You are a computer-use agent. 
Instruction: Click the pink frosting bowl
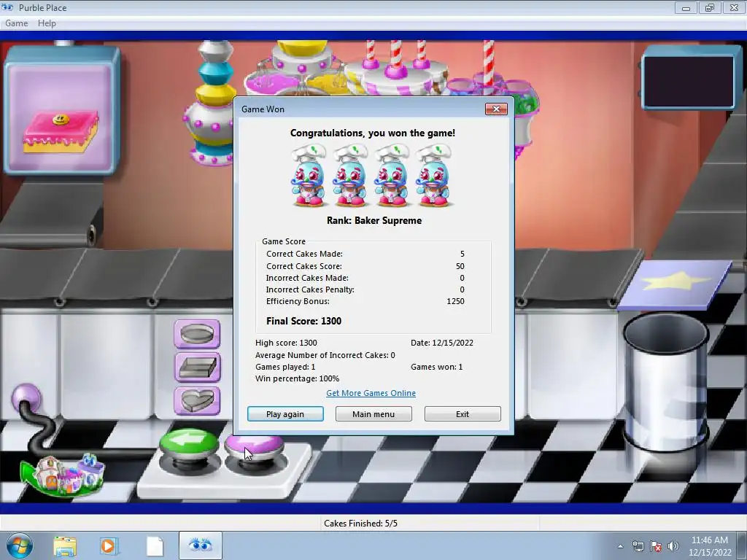(x=273, y=85)
